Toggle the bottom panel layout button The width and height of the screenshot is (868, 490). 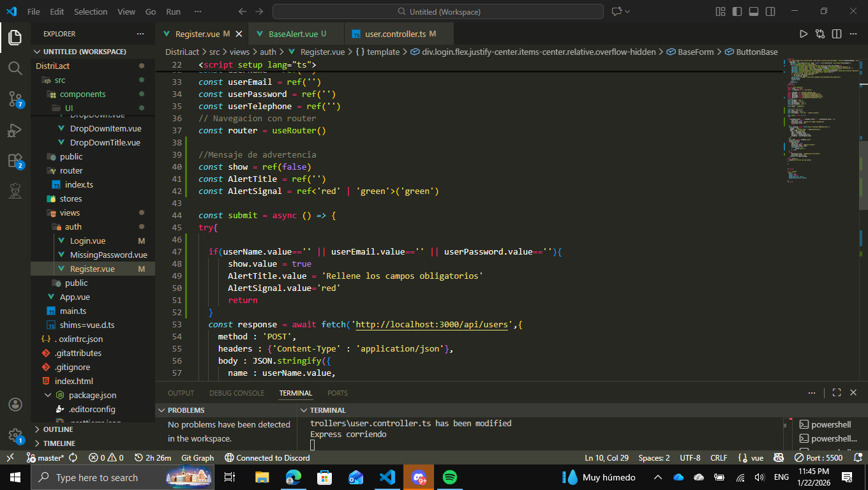tap(754, 11)
